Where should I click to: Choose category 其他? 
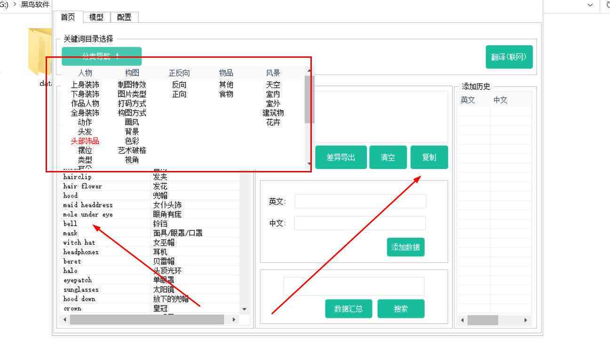point(226,85)
